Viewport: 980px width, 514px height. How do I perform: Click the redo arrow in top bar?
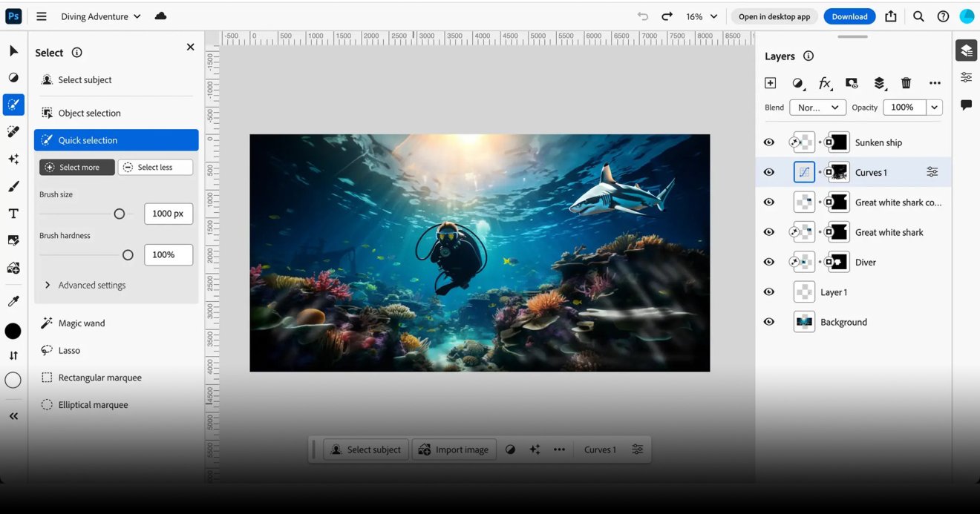pyautogui.click(x=667, y=16)
